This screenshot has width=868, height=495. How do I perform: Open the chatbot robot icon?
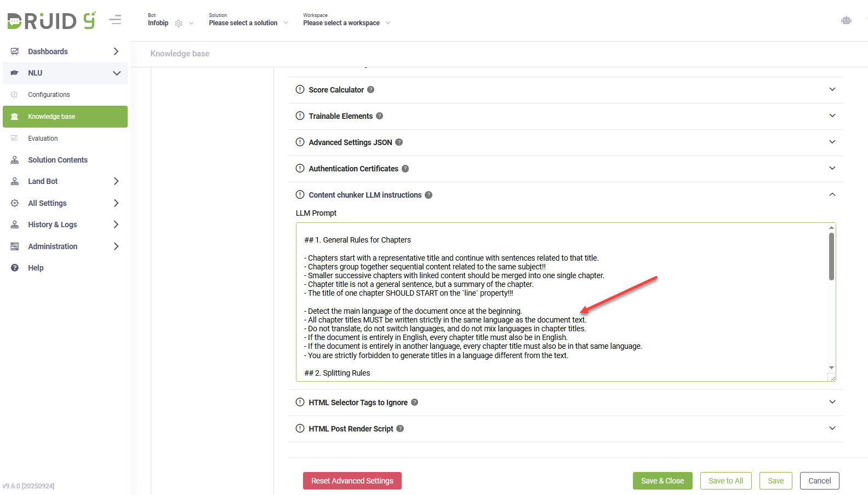846,21
